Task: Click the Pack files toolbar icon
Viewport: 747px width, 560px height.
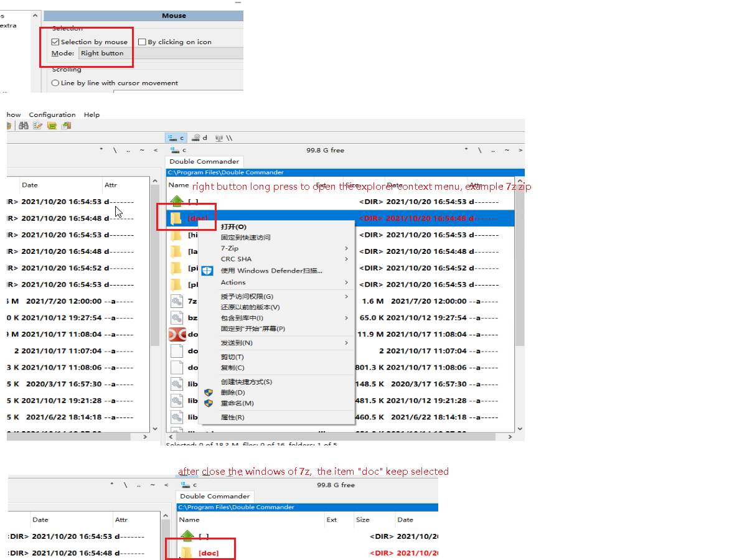Action: [x=52, y=126]
